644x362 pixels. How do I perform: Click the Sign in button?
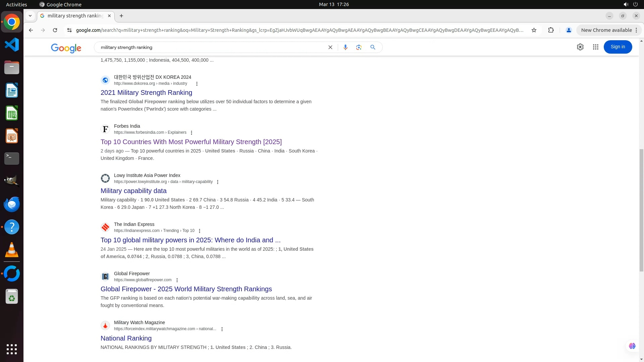point(618,47)
